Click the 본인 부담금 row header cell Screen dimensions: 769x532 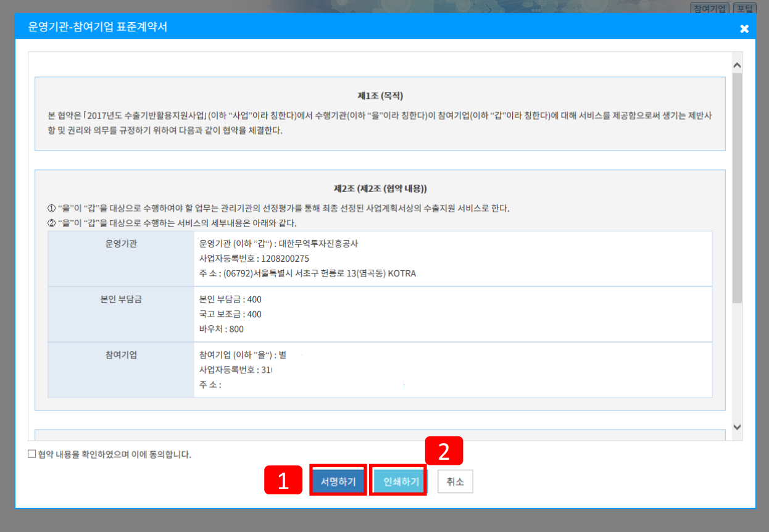point(121,314)
